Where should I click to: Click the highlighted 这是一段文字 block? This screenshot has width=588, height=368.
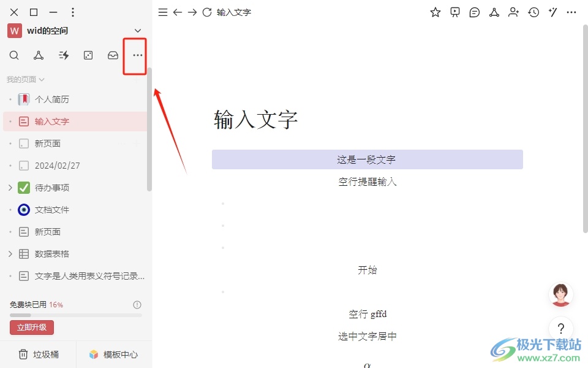point(367,159)
